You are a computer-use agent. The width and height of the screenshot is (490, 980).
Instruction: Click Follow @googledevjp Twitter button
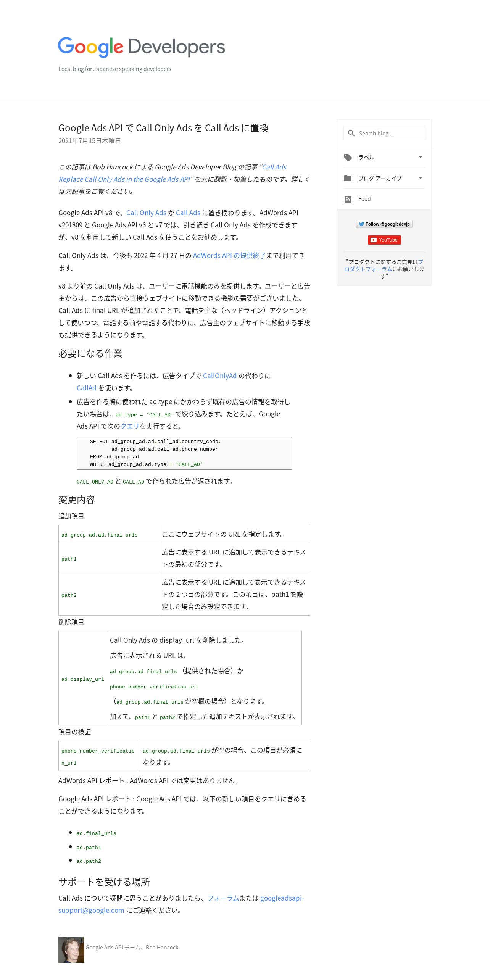tap(384, 224)
